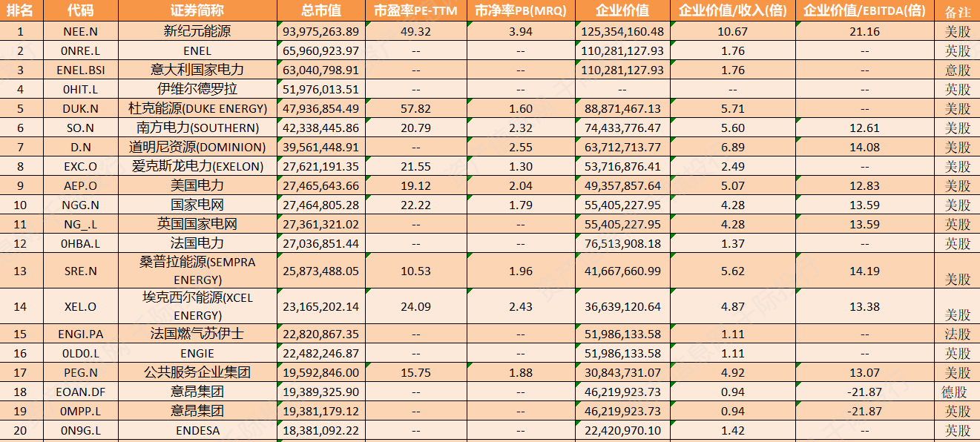Select the PE-TTM value 57.82
The image size is (980, 442).
click(x=415, y=108)
